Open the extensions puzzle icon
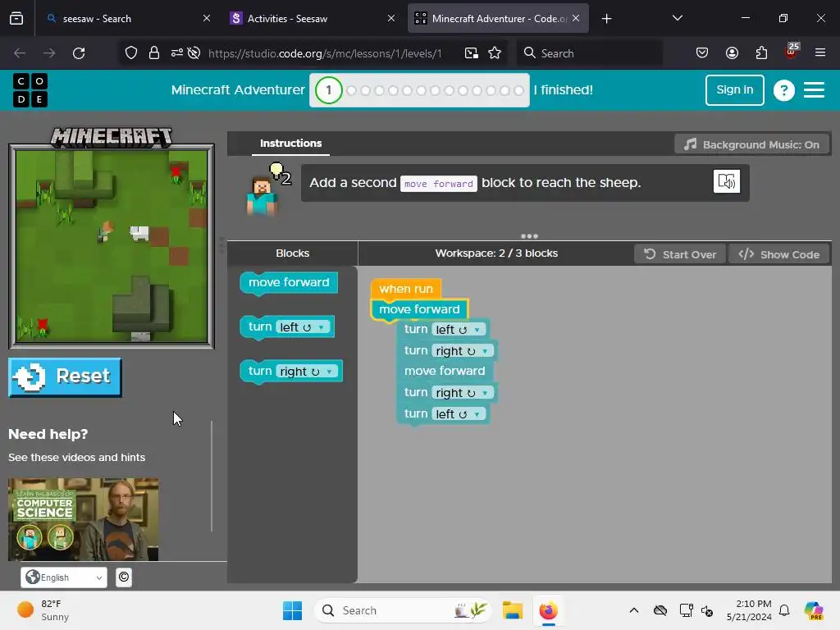The height and width of the screenshot is (630, 840). tap(761, 53)
